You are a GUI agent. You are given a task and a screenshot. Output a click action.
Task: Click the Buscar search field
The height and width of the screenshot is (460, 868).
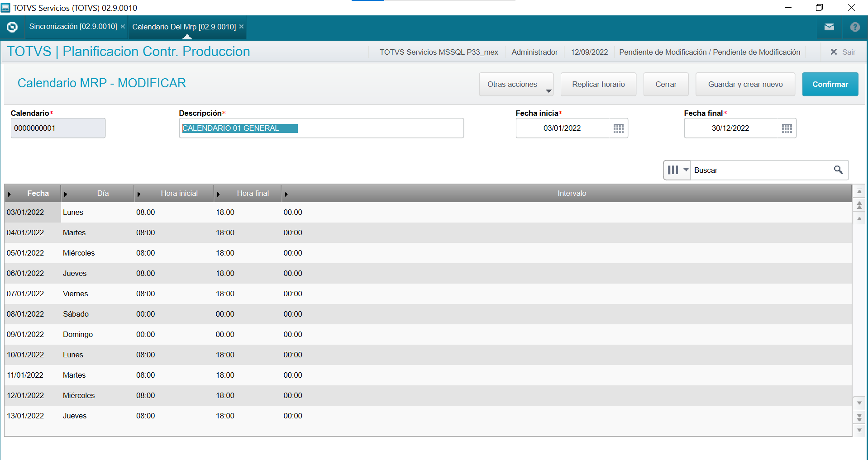(x=761, y=170)
